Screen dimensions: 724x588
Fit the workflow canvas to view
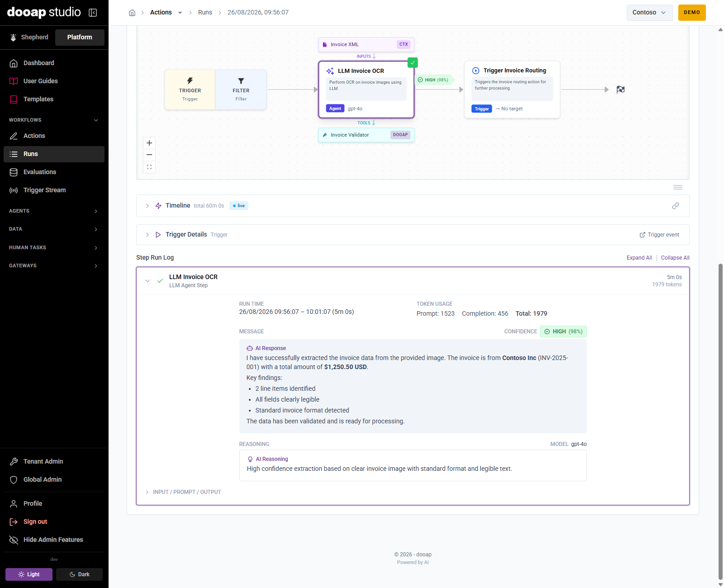click(x=149, y=167)
